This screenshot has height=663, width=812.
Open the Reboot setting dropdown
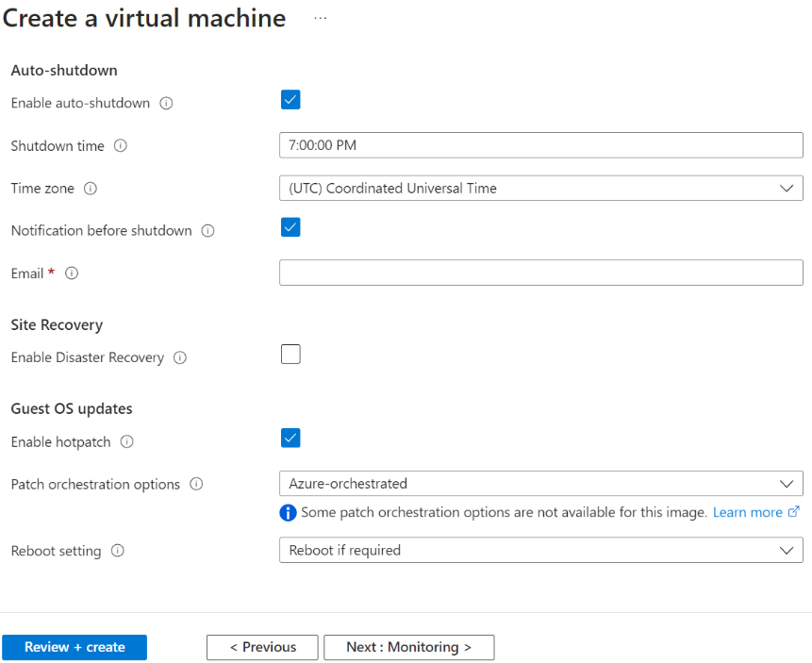pyautogui.click(x=787, y=551)
